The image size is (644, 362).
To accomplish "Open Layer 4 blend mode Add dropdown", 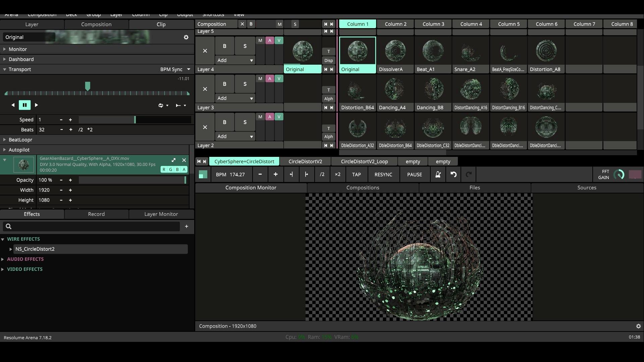I will (x=235, y=60).
